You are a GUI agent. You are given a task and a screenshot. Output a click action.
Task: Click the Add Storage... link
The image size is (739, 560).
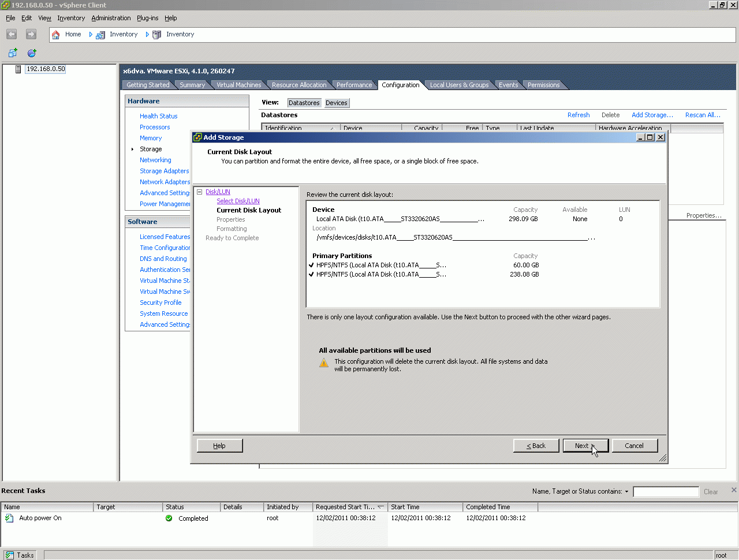652,115
